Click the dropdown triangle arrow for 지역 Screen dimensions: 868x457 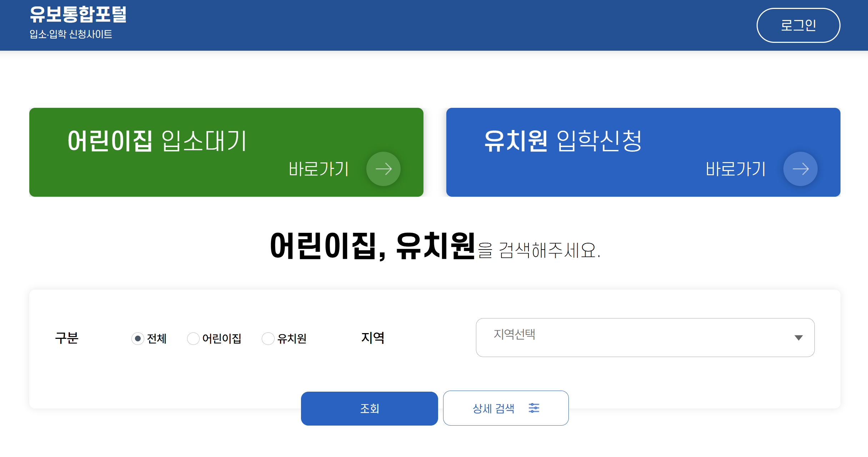click(798, 338)
